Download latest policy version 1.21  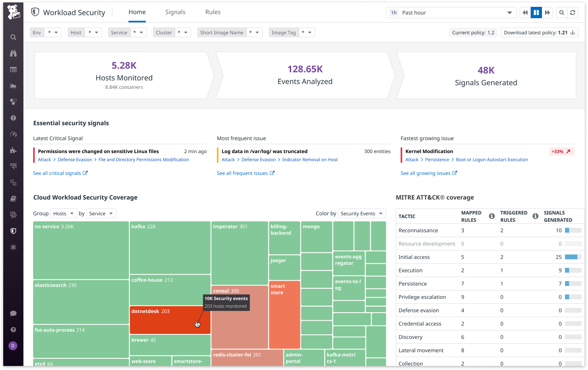pyautogui.click(x=539, y=32)
